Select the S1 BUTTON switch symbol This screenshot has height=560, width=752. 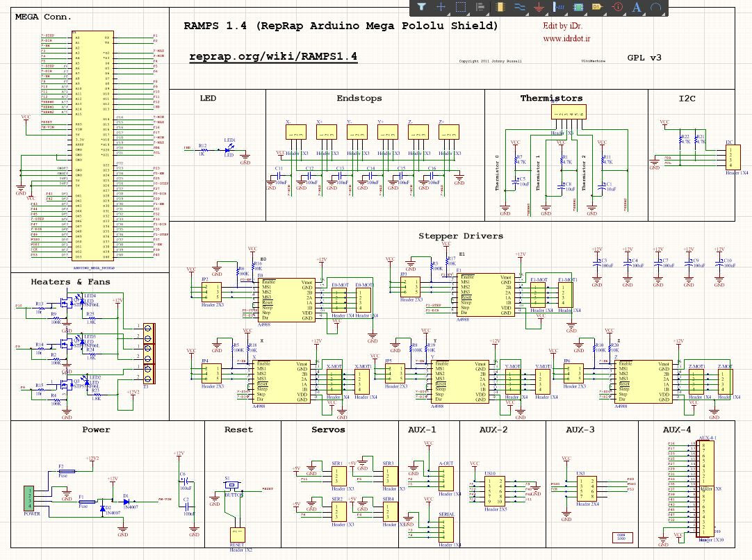[x=233, y=485]
